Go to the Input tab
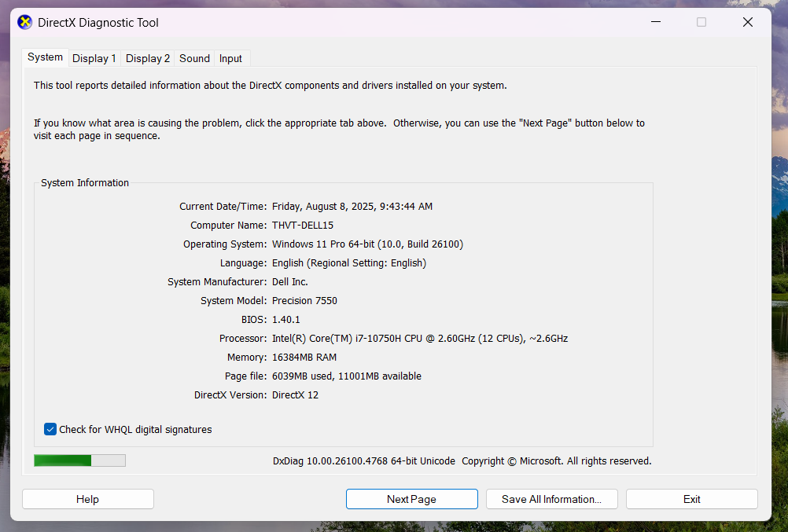Screen dimensions: 788x532 (230, 58)
